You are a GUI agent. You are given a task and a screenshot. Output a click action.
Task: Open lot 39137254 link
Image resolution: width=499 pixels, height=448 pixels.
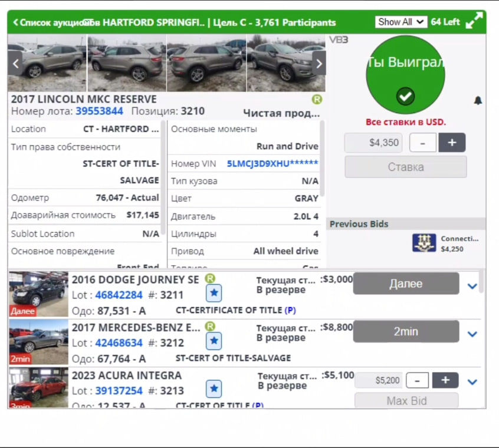click(x=119, y=391)
